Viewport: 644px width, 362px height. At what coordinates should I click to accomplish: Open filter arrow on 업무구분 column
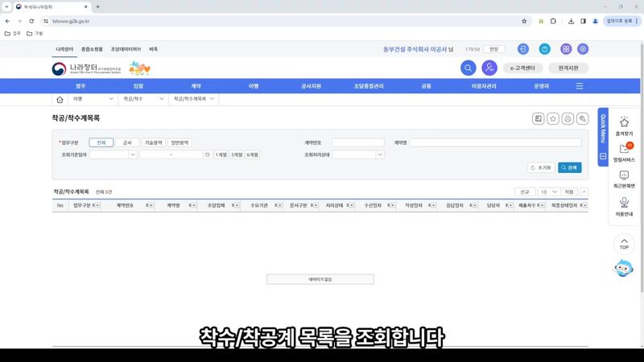coord(96,205)
